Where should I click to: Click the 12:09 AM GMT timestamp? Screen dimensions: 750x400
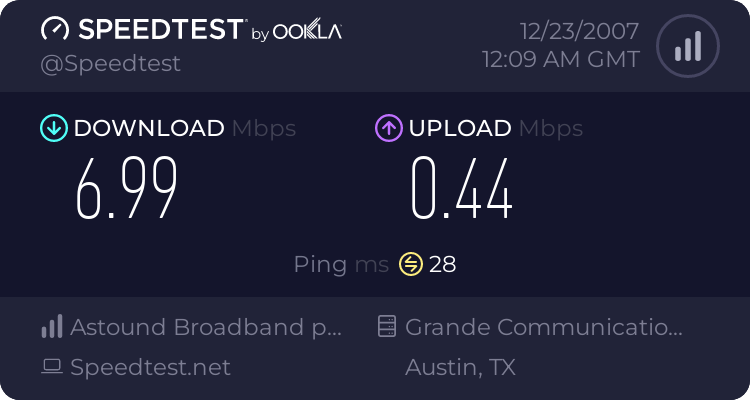[561, 60]
